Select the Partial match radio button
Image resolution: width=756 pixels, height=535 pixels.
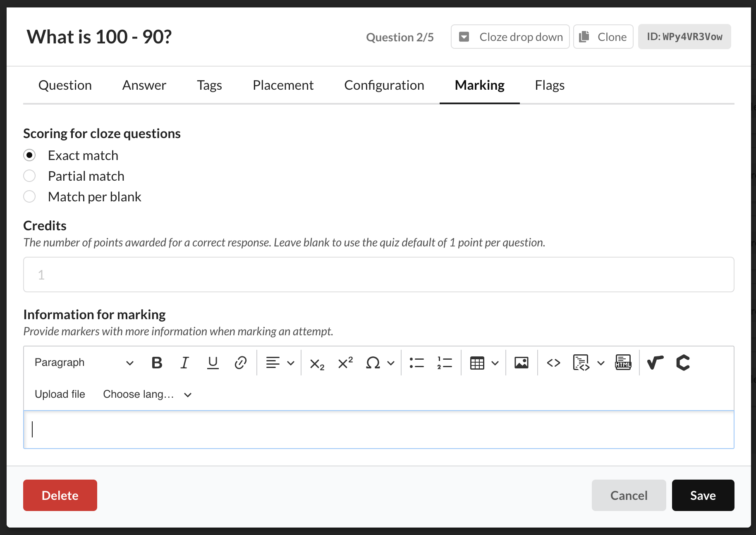(29, 176)
